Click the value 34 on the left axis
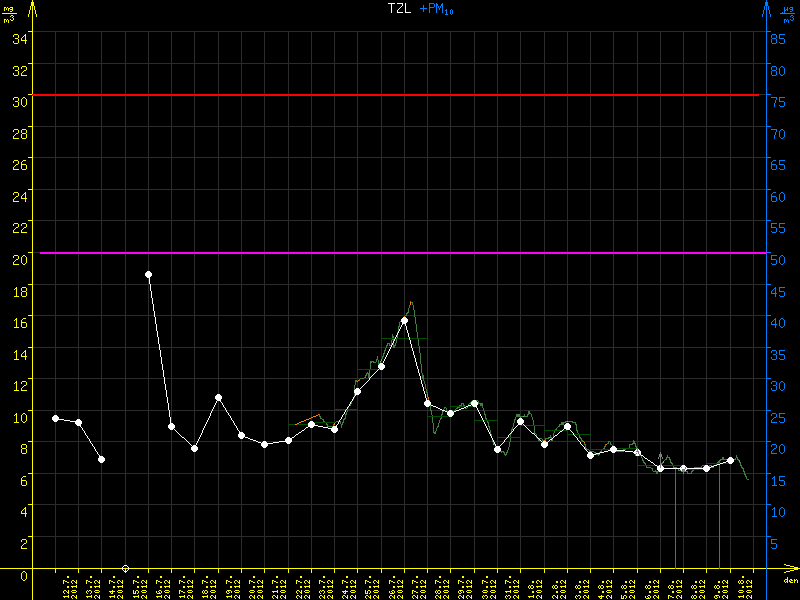Screen dimensions: 800x600 click(x=19, y=38)
